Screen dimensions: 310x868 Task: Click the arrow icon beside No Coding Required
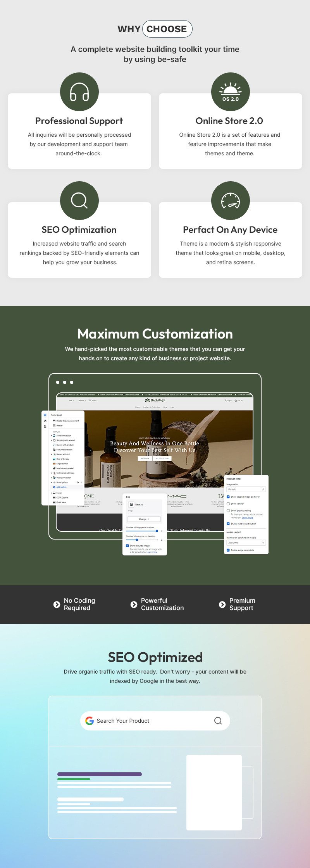(x=57, y=604)
